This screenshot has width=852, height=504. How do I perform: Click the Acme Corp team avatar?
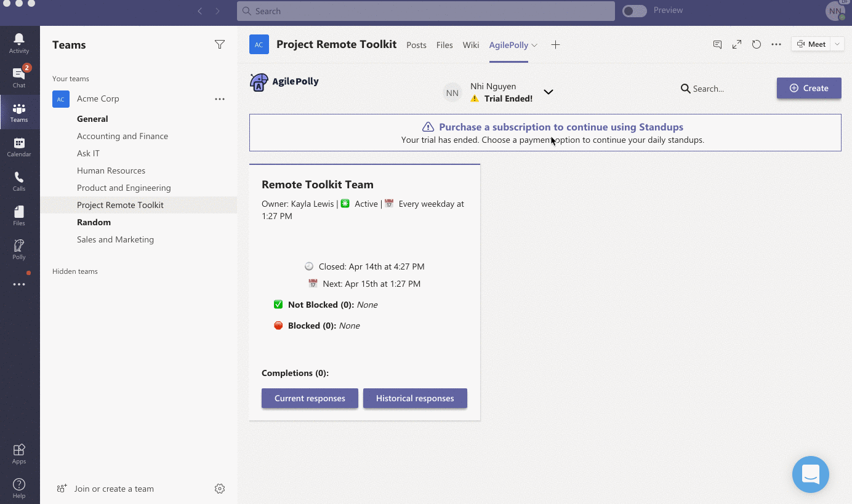click(x=61, y=99)
